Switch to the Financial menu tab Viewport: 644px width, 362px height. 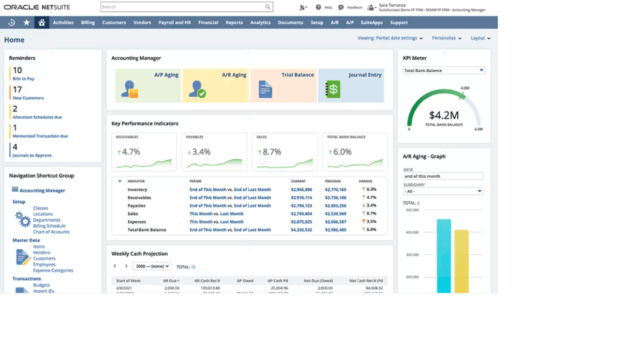208,22
